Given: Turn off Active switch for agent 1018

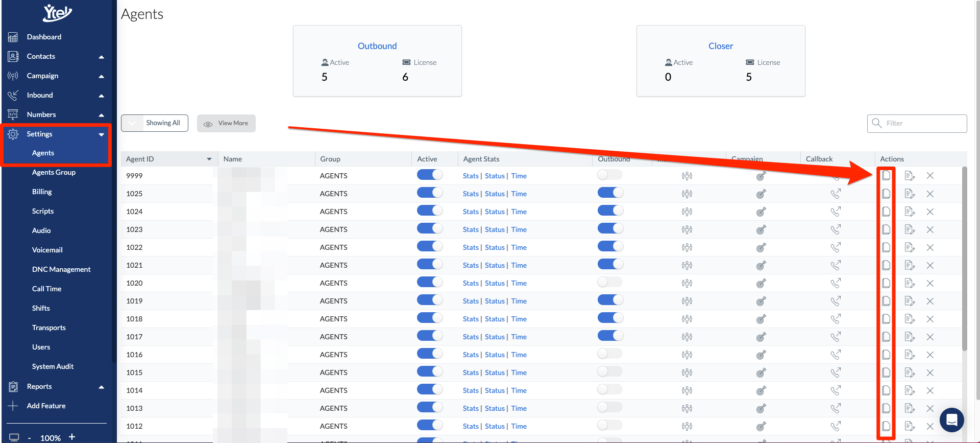Looking at the screenshot, I should 430,318.
